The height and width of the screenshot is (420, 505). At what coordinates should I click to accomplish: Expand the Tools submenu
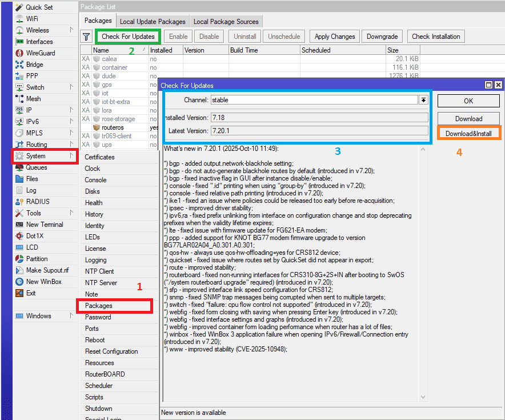click(71, 213)
